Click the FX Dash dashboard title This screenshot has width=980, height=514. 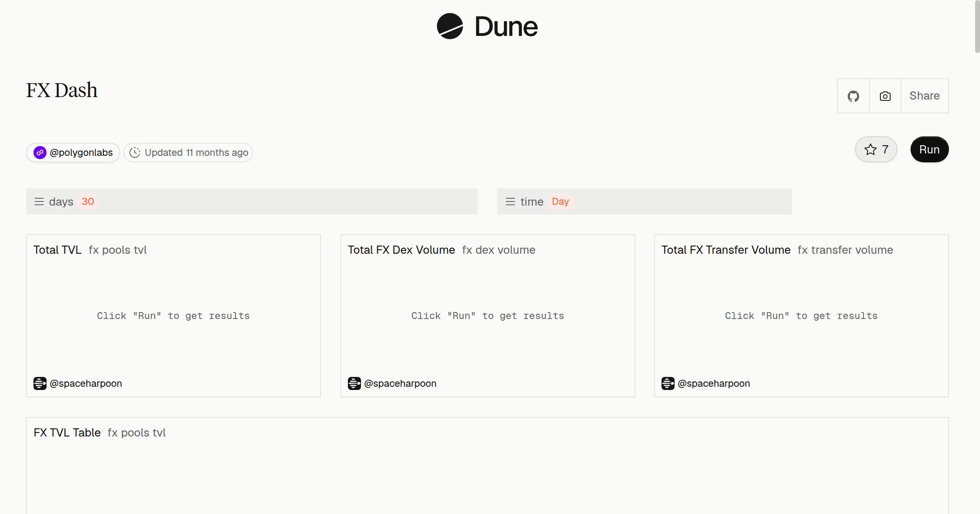point(62,90)
